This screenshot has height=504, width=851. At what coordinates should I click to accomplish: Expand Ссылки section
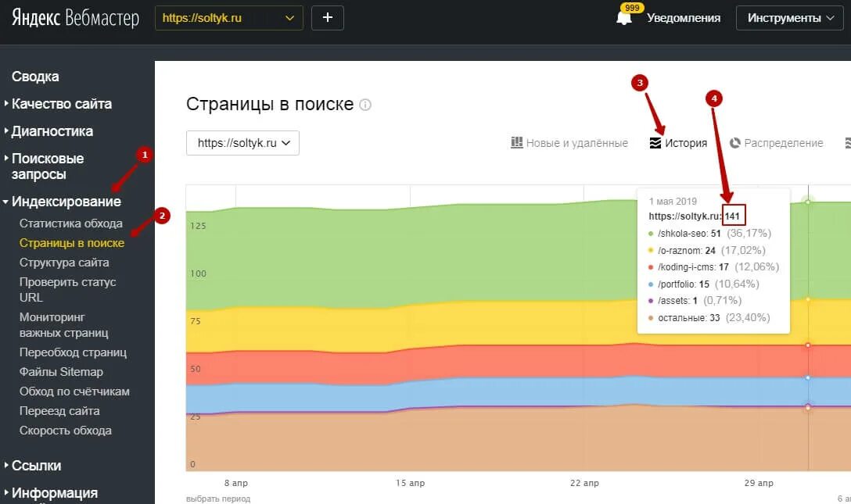point(36,466)
